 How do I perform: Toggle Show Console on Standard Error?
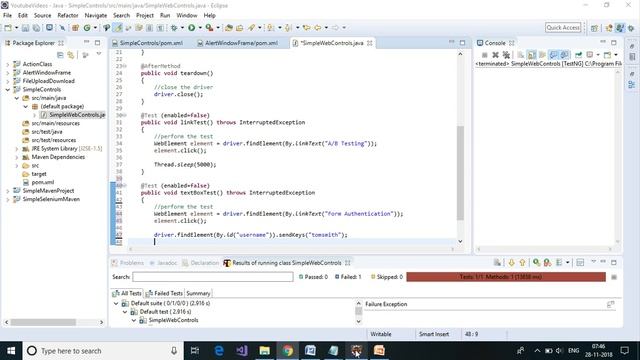coord(564,55)
